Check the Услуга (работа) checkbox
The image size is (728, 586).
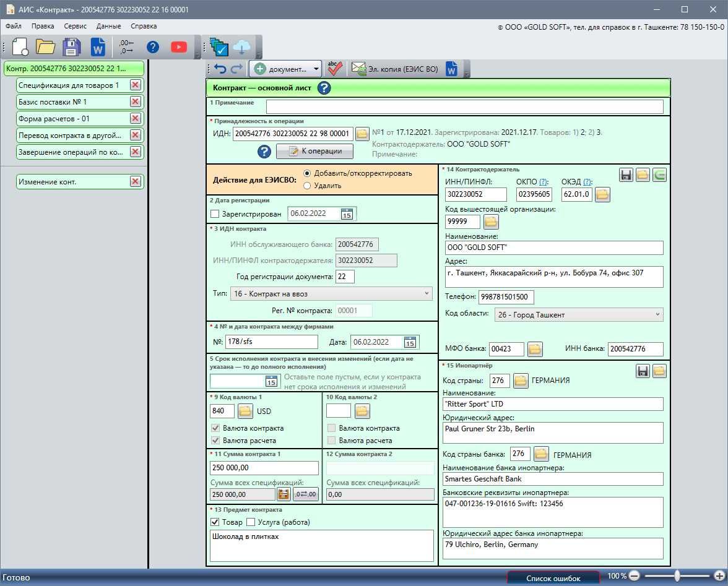click(x=251, y=522)
